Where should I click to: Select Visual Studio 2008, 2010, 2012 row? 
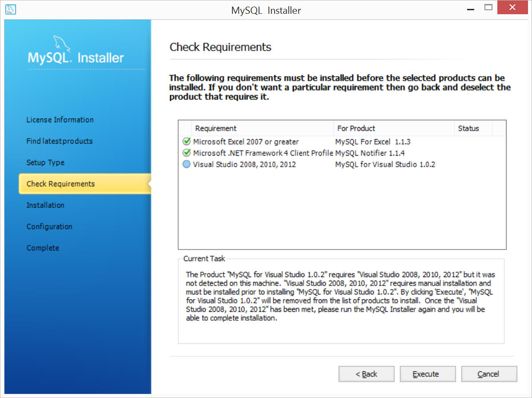[x=342, y=165]
